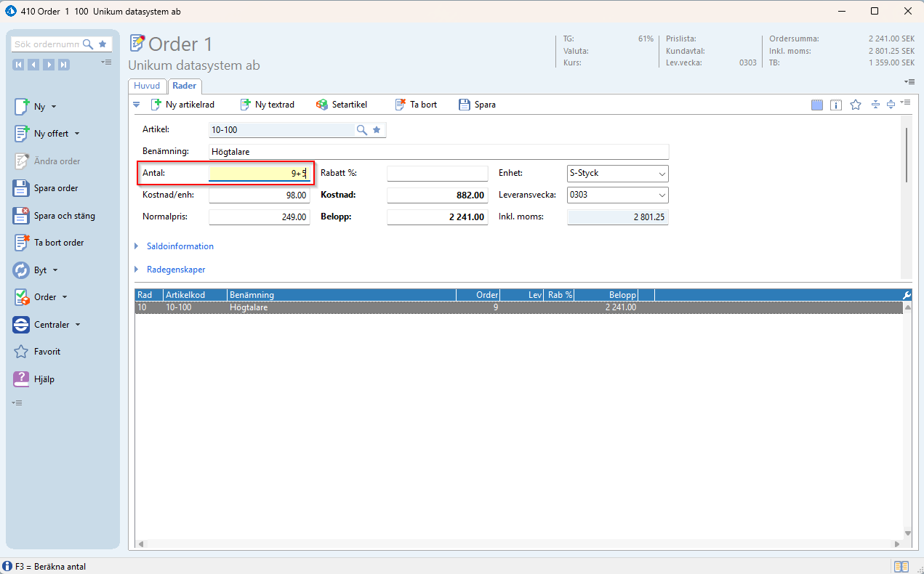The image size is (924, 574).
Task: Click the Ny artikelrad button
Action: tap(182, 105)
